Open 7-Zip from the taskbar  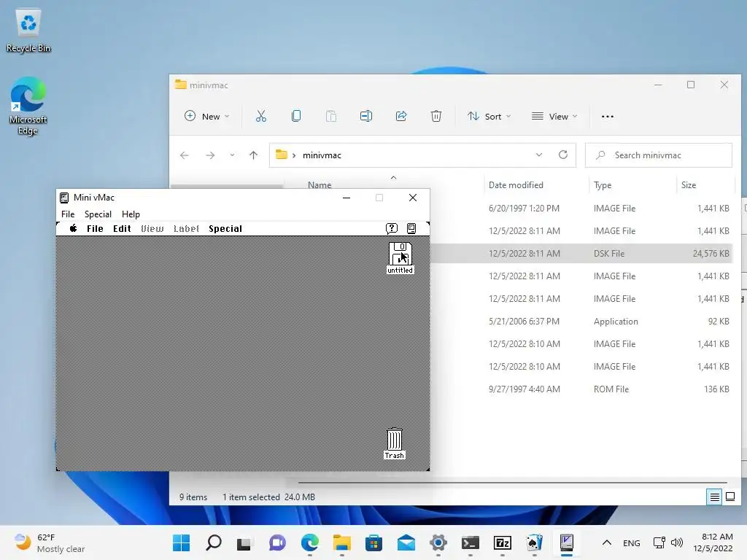point(502,542)
